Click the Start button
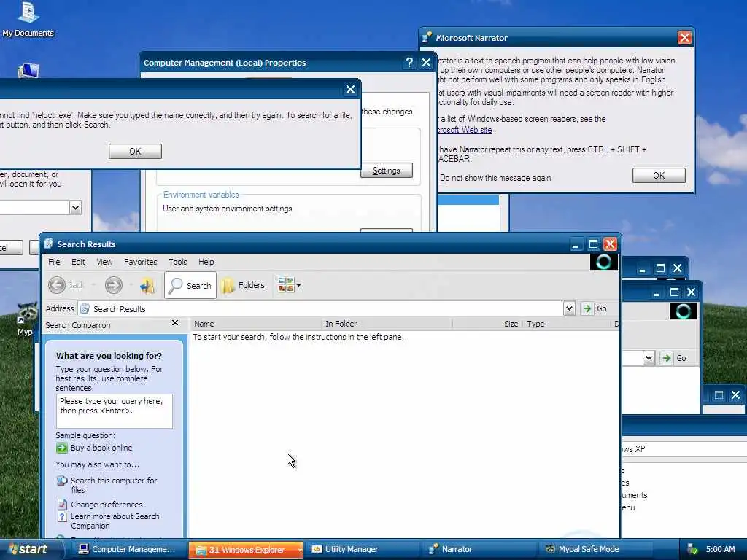747x560 pixels. (29, 550)
